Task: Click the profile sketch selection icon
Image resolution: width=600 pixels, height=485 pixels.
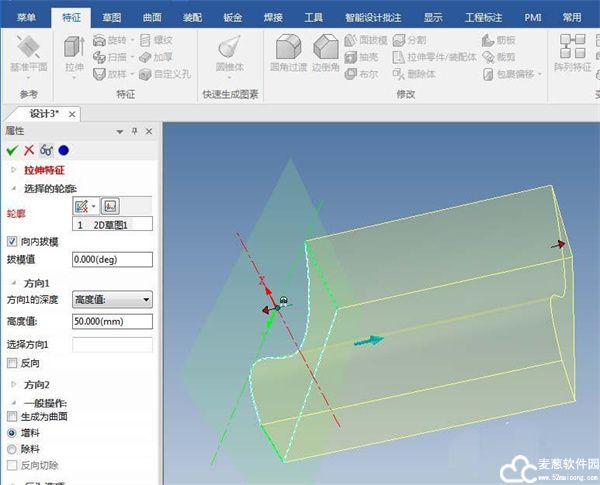Action: point(110,206)
